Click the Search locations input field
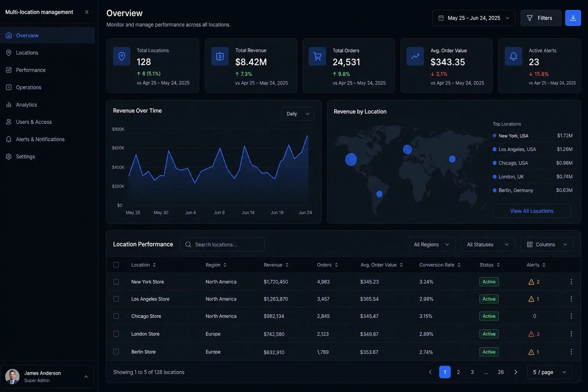Image resolution: width=588 pixels, height=392 pixels. coord(222,245)
